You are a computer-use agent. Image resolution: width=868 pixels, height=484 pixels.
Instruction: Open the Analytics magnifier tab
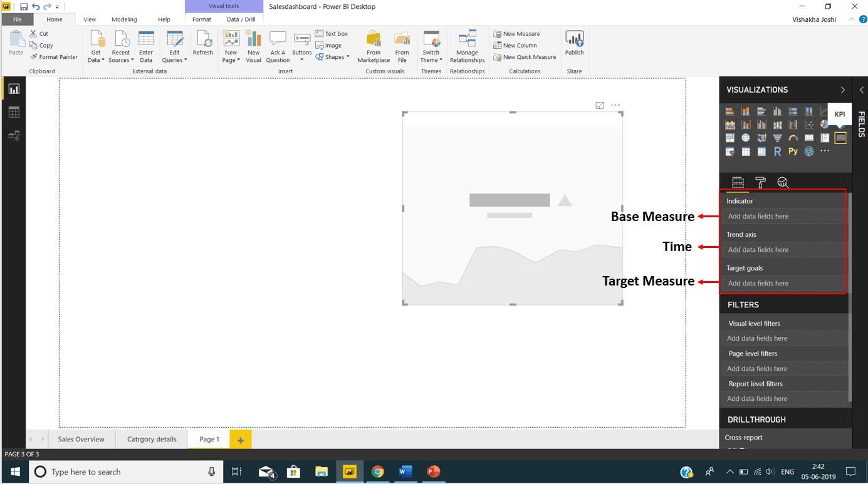[783, 182]
